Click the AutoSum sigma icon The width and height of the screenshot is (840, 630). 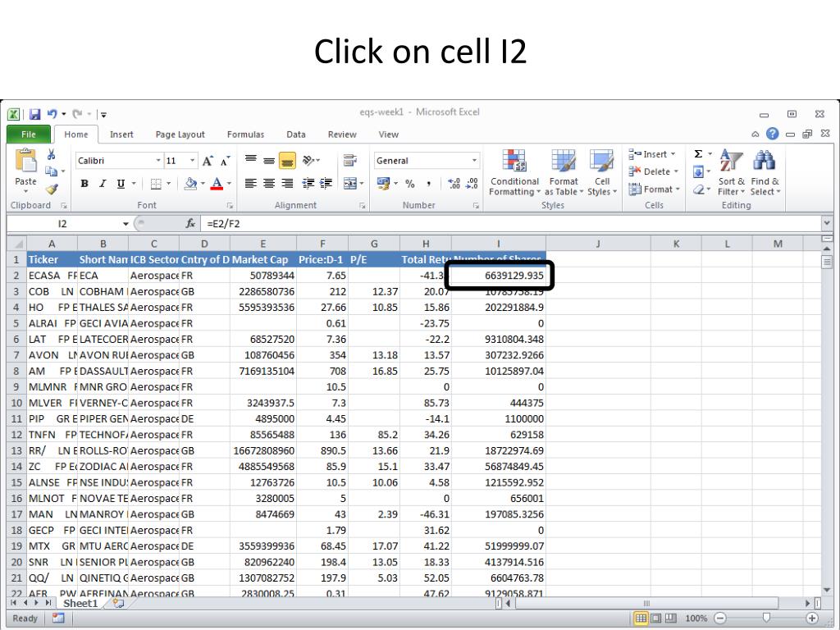(x=698, y=154)
